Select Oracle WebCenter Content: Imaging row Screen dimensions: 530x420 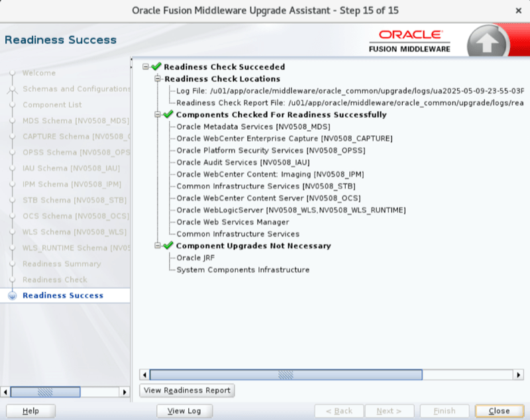[x=270, y=174]
